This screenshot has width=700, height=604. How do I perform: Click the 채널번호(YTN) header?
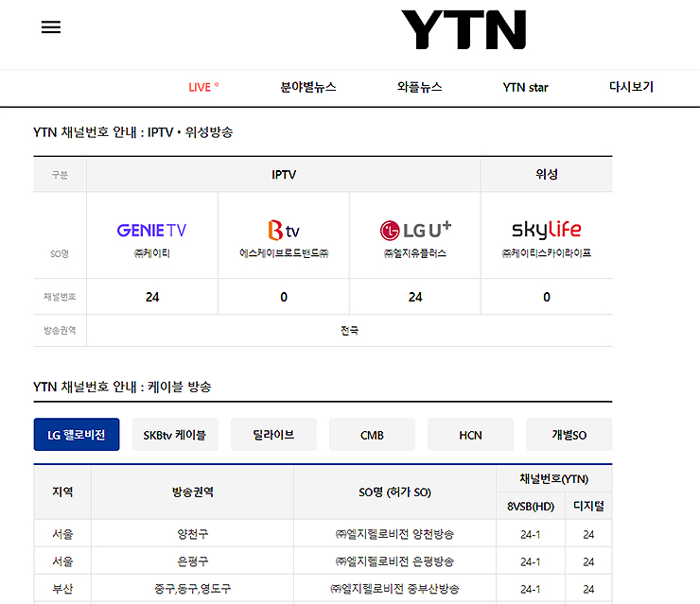click(x=554, y=479)
